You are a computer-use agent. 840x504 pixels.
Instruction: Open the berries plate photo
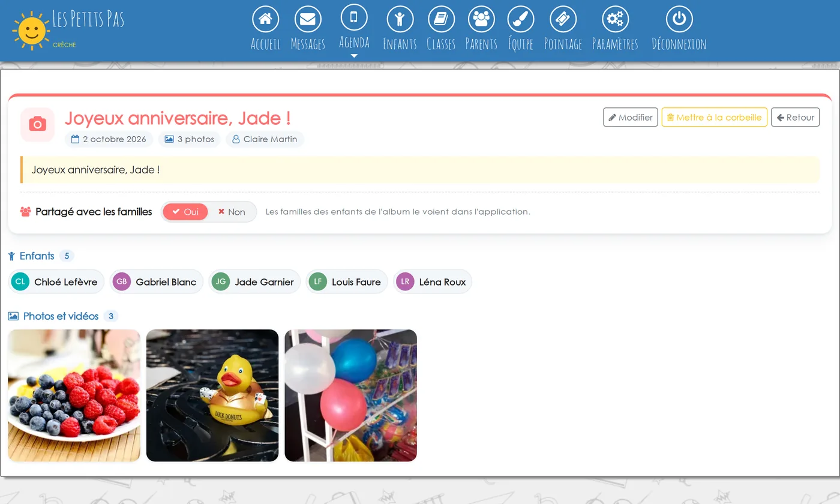pos(74,395)
